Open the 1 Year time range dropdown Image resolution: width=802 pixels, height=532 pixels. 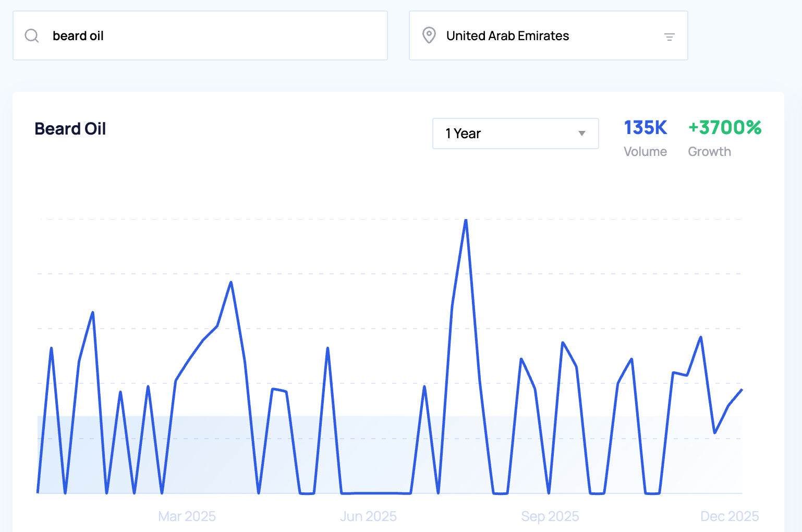click(515, 134)
